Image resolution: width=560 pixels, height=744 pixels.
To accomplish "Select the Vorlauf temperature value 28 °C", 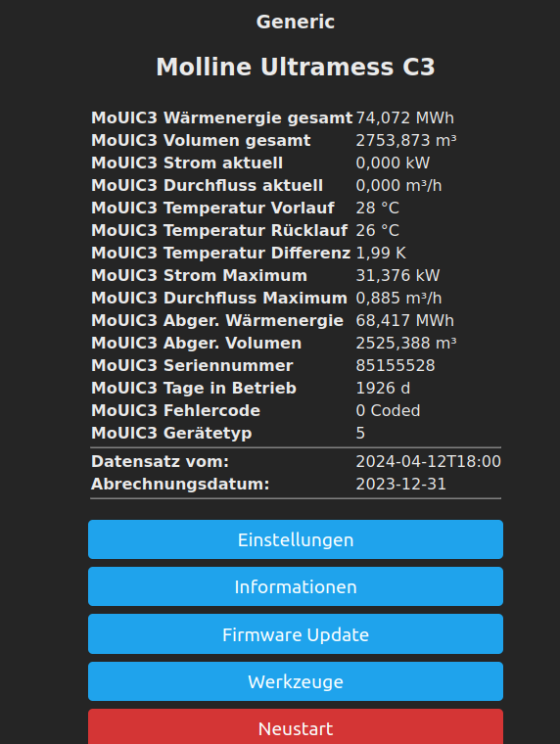I will tap(377, 208).
